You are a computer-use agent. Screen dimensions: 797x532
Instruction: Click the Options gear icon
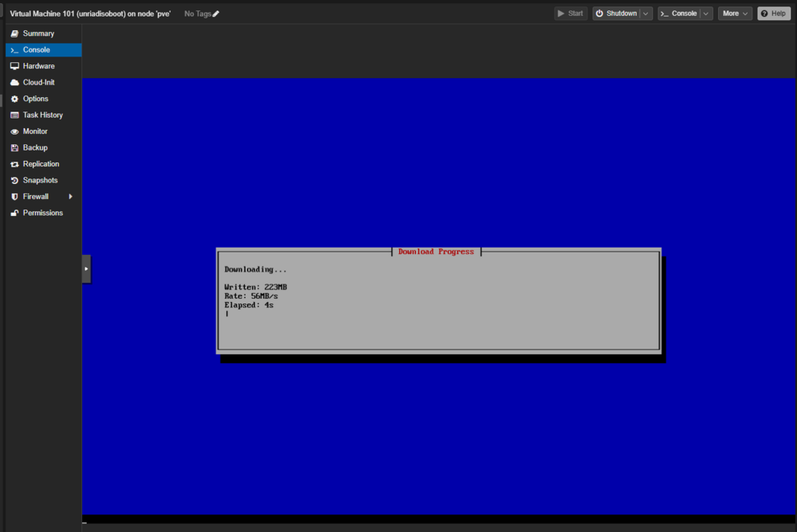point(14,99)
